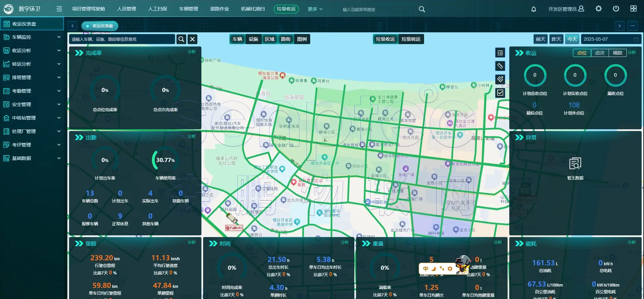644x299 pixels.
Task: Click the notification bell icon
Action: (x=534, y=9)
